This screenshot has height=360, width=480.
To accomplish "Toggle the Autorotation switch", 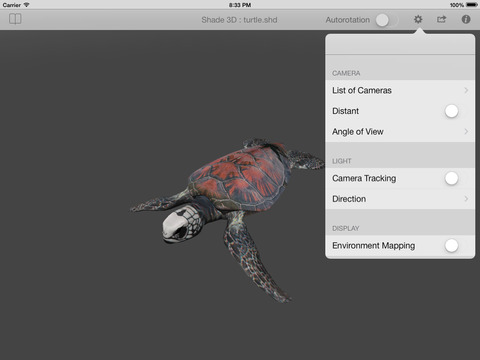I will (386, 20).
